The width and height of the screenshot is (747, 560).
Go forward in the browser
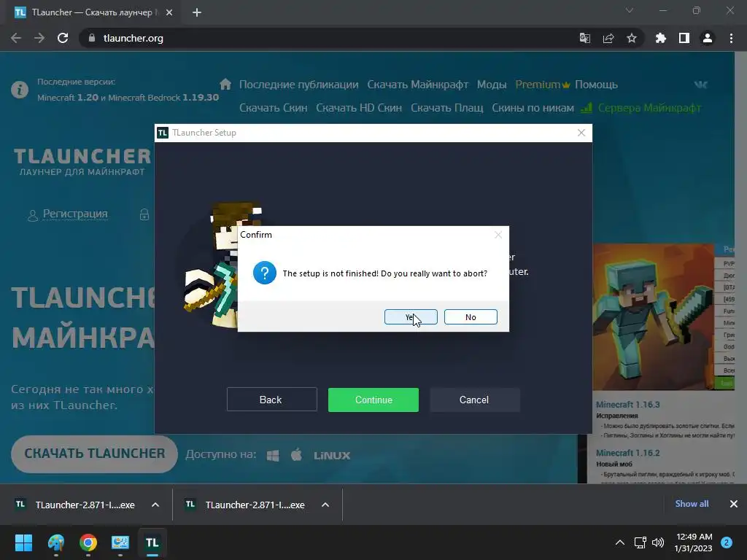point(39,38)
